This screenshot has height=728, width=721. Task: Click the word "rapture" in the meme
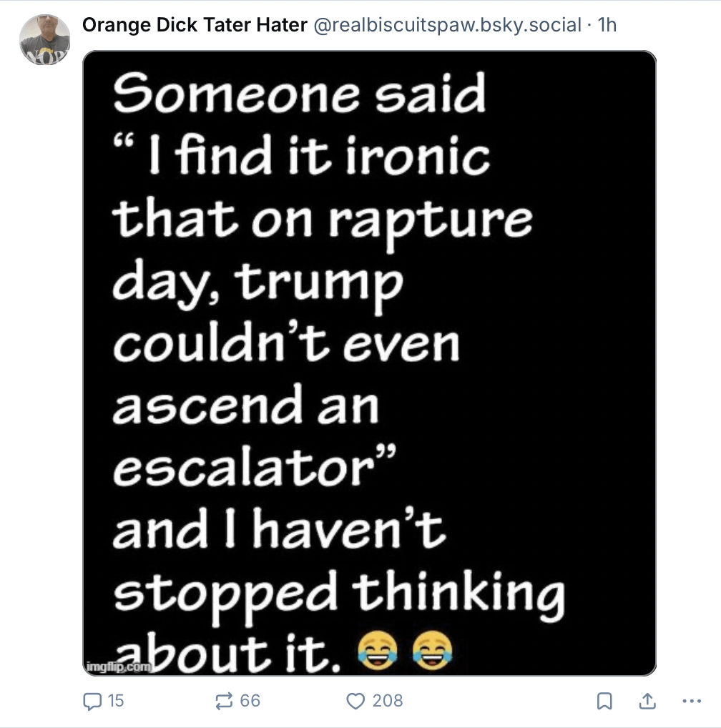click(x=431, y=223)
